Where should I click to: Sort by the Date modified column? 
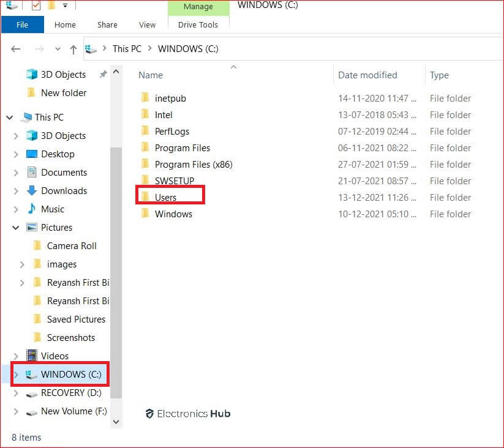point(367,75)
